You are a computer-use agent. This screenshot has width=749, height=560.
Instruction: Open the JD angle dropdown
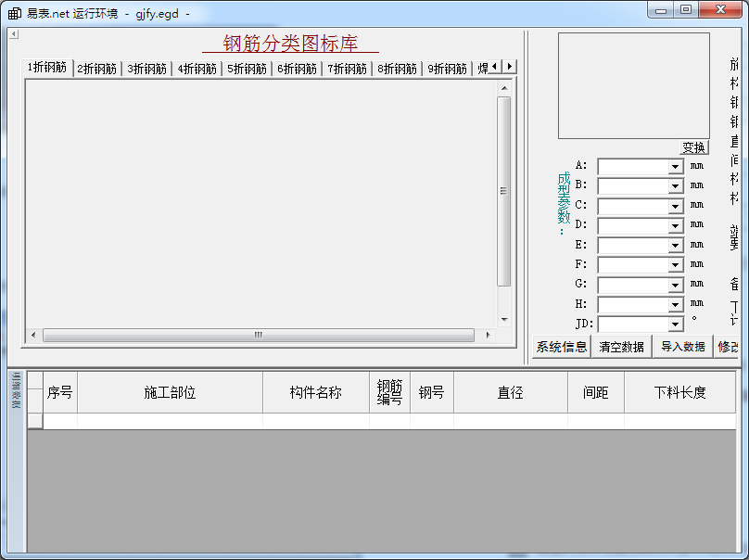pos(675,325)
